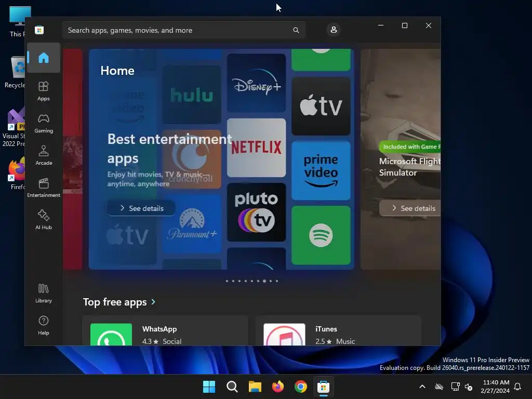
Task: Open the Home section in Store sidebar
Action: point(44,58)
